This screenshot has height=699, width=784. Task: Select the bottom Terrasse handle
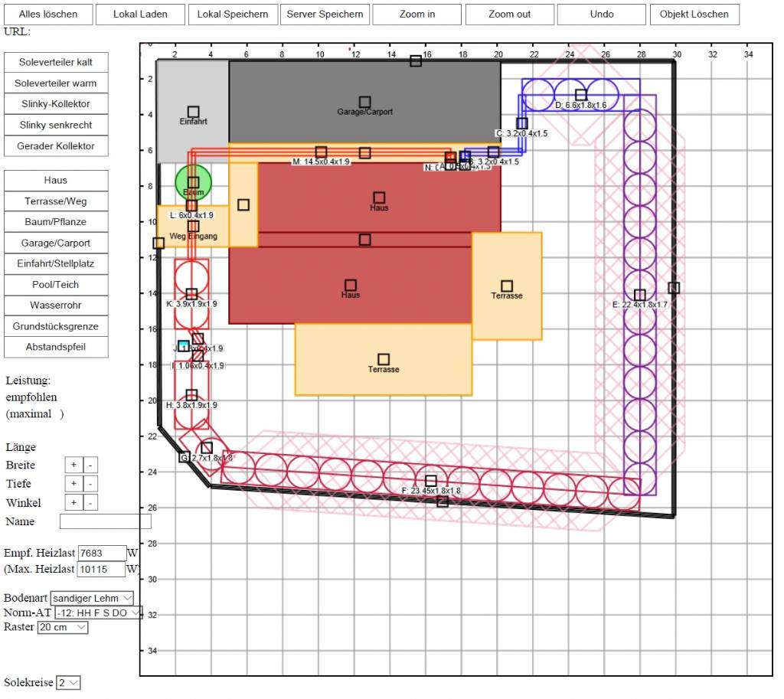click(384, 360)
